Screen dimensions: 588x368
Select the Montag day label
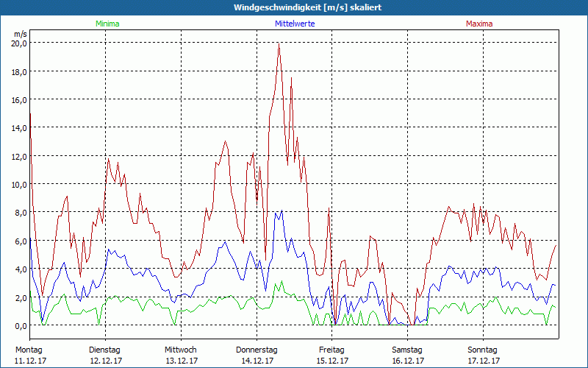pos(29,350)
